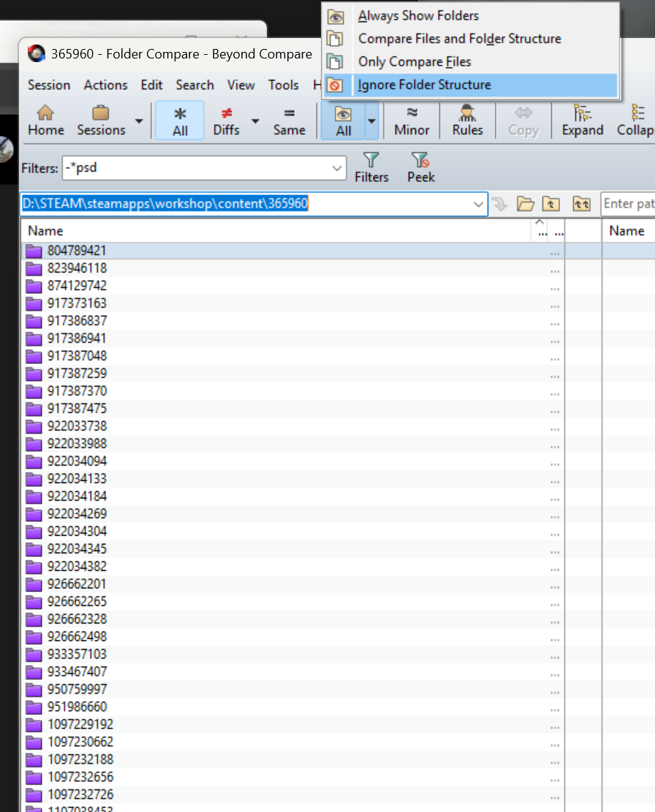The width and height of the screenshot is (655, 812).
Task: Toggle the Same display filter
Action: (x=289, y=121)
